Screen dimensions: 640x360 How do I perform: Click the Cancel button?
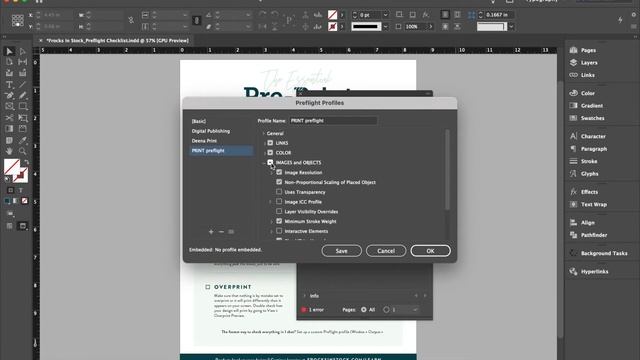[x=386, y=251]
